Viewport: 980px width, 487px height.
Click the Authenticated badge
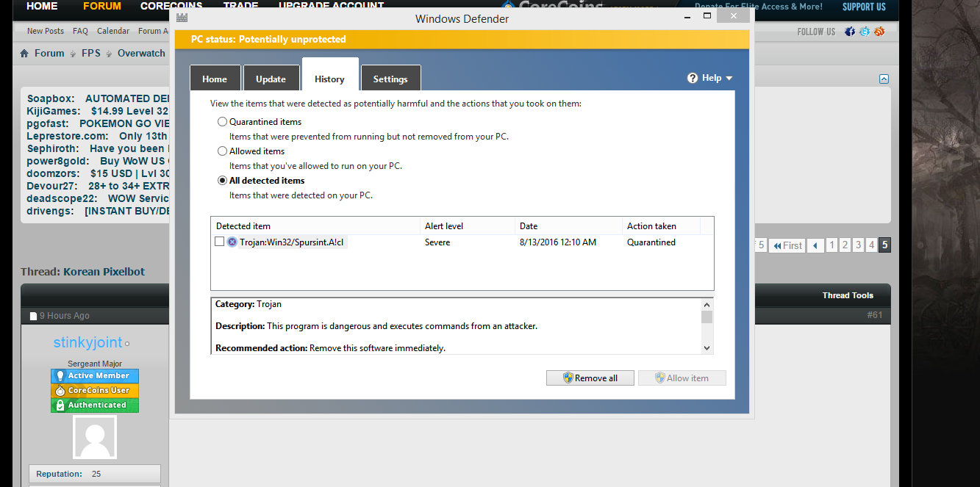(x=95, y=405)
